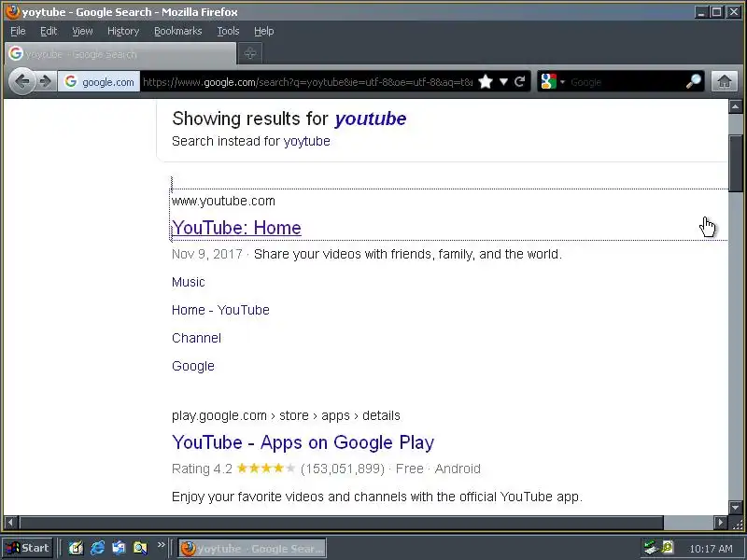747x560 pixels.
Task: Click the vertical scrollbar up arrow
Action: click(x=735, y=106)
